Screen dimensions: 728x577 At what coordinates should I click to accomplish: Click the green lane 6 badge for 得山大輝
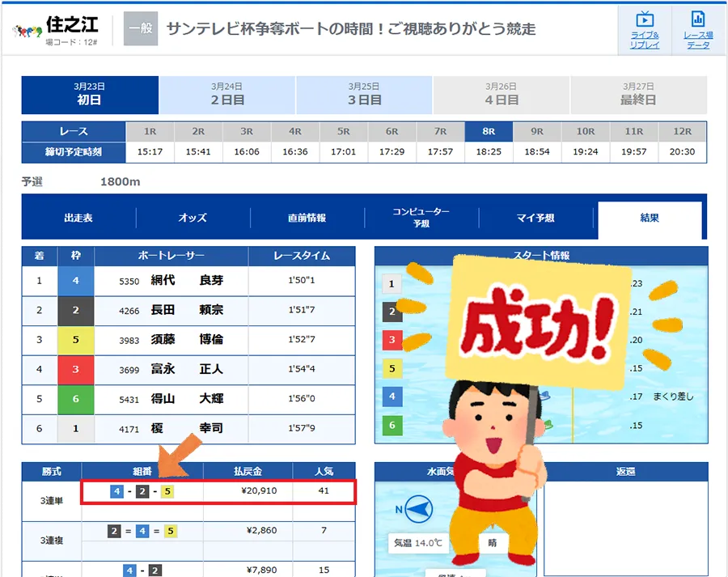click(x=75, y=399)
